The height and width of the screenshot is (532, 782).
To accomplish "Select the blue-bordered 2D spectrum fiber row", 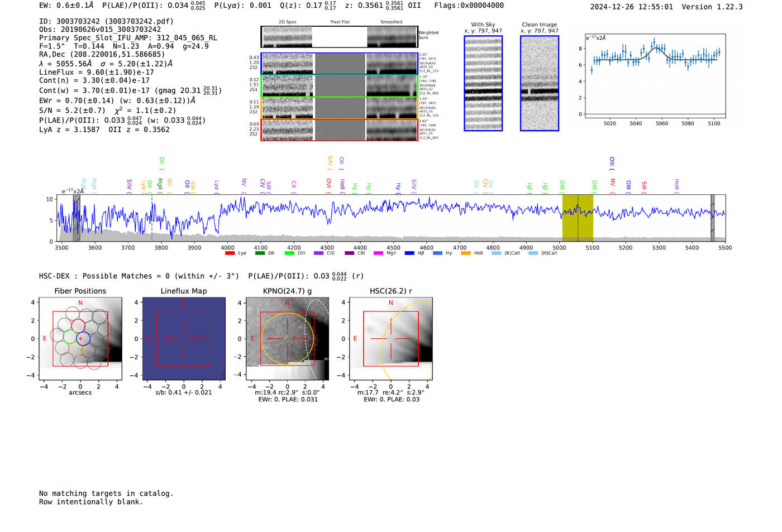I will [339, 64].
